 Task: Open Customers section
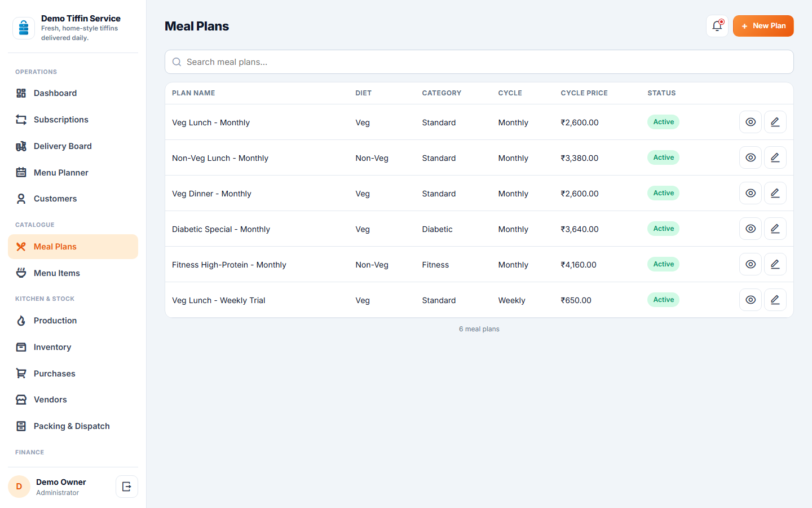click(x=73, y=199)
